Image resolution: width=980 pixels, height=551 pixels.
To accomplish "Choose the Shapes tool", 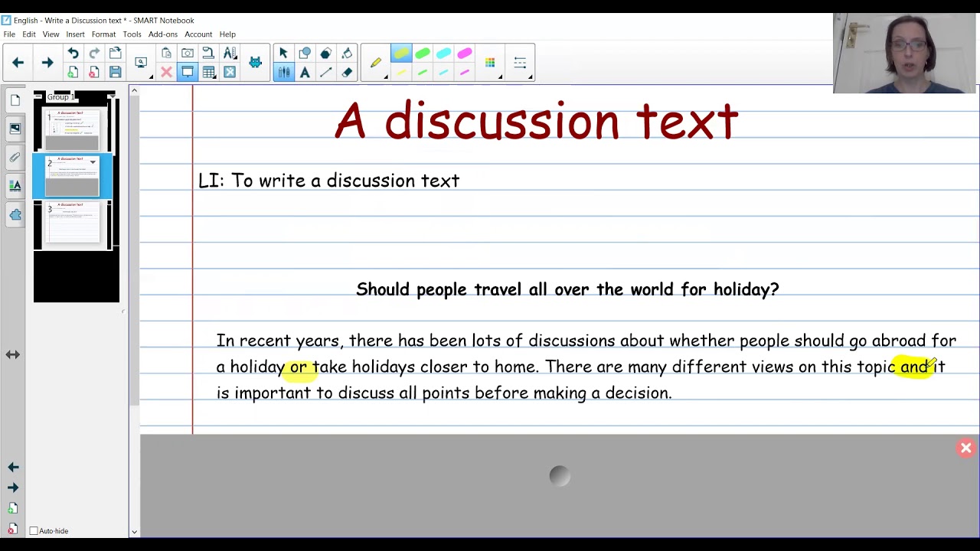I will (x=305, y=54).
